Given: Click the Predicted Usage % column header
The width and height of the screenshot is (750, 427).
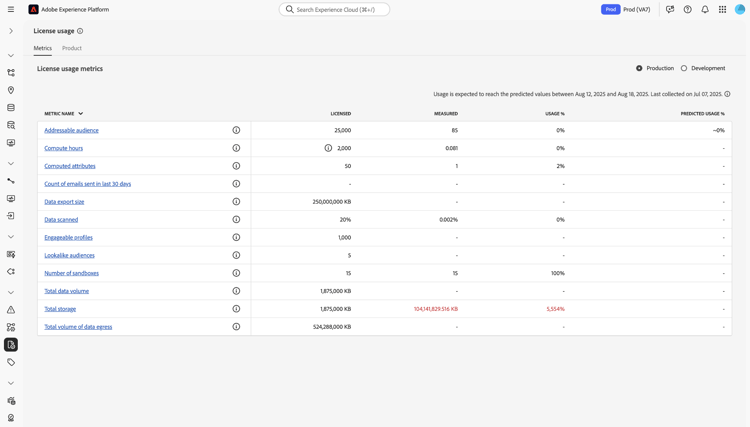Looking at the screenshot, I should click(703, 114).
